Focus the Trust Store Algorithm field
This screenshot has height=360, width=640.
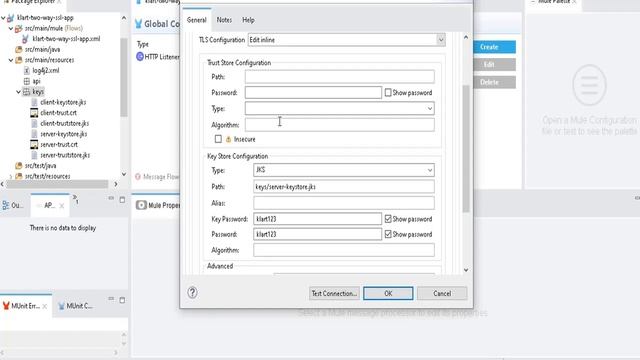click(340, 125)
